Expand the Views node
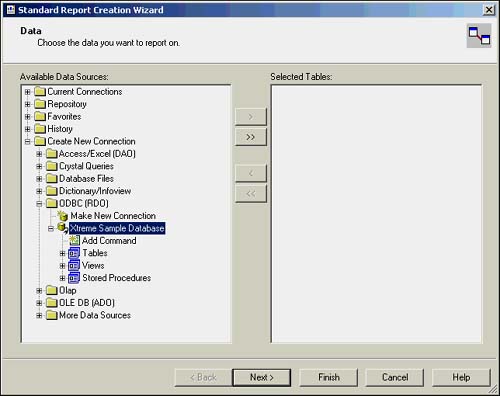Screen dimensions: 500x396 click(x=62, y=266)
